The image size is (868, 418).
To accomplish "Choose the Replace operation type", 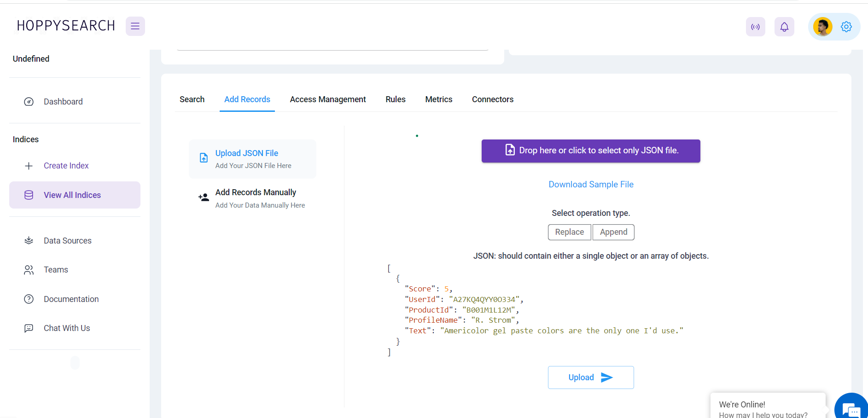I will [570, 232].
